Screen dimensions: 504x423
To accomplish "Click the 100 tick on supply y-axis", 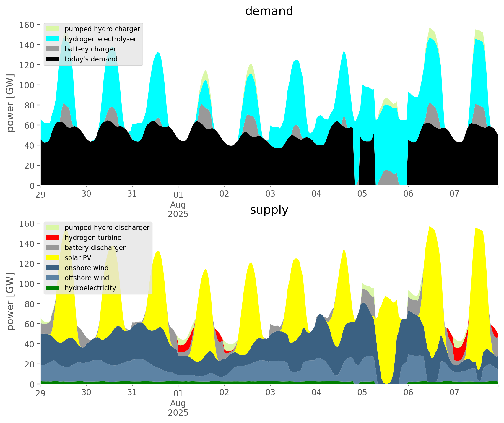I will pyautogui.click(x=27, y=284).
